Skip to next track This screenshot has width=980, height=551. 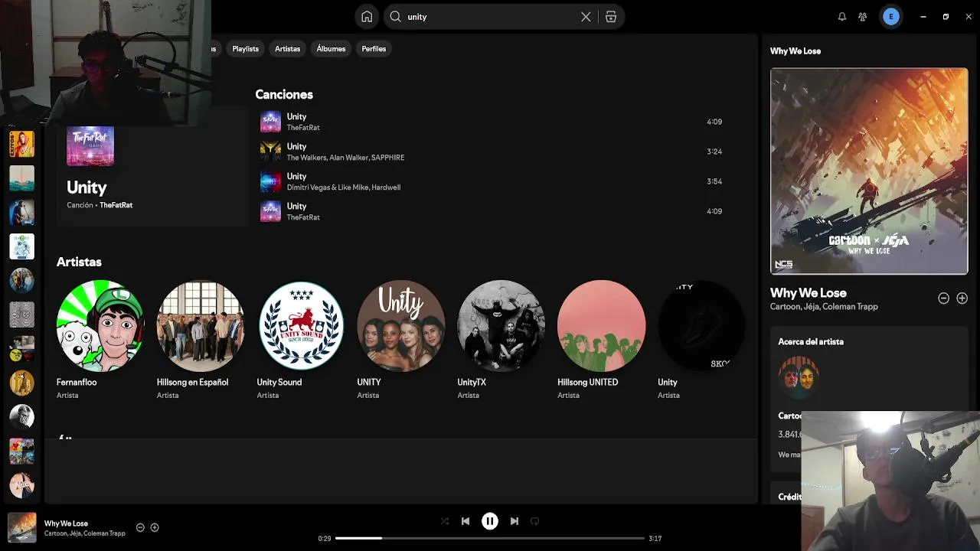pyautogui.click(x=514, y=521)
